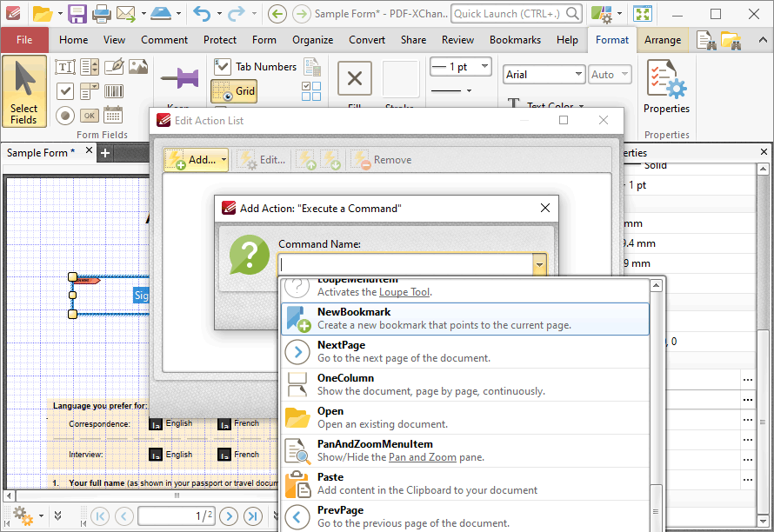Image resolution: width=774 pixels, height=532 pixels.
Task: Select the Image field tool icon
Action: pyautogui.click(x=138, y=67)
